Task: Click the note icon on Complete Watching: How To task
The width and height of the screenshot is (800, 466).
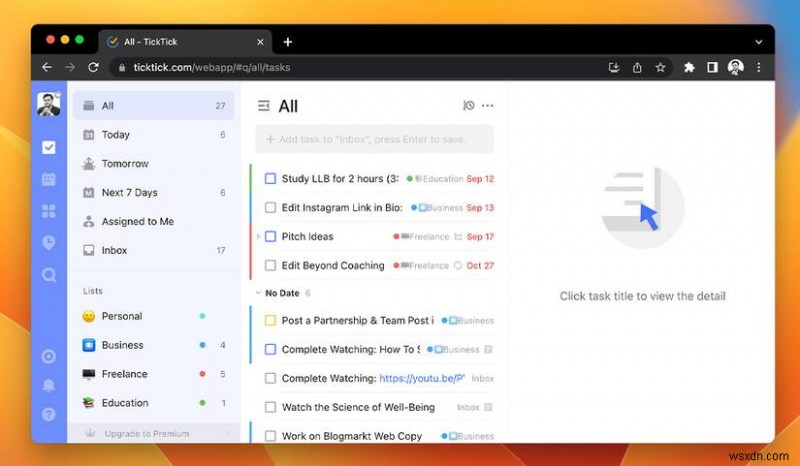Action: tap(488, 350)
